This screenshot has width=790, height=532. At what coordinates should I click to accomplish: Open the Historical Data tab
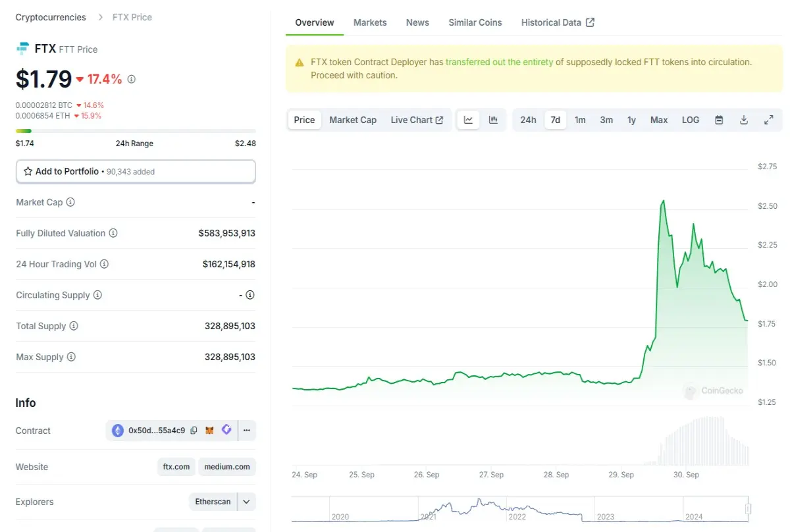[558, 22]
